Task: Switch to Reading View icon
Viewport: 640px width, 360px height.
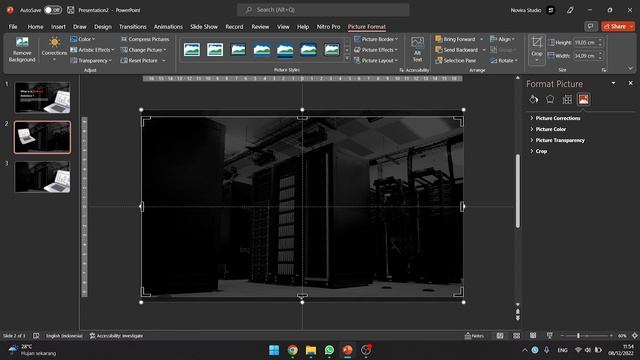Action: coord(533,336)
